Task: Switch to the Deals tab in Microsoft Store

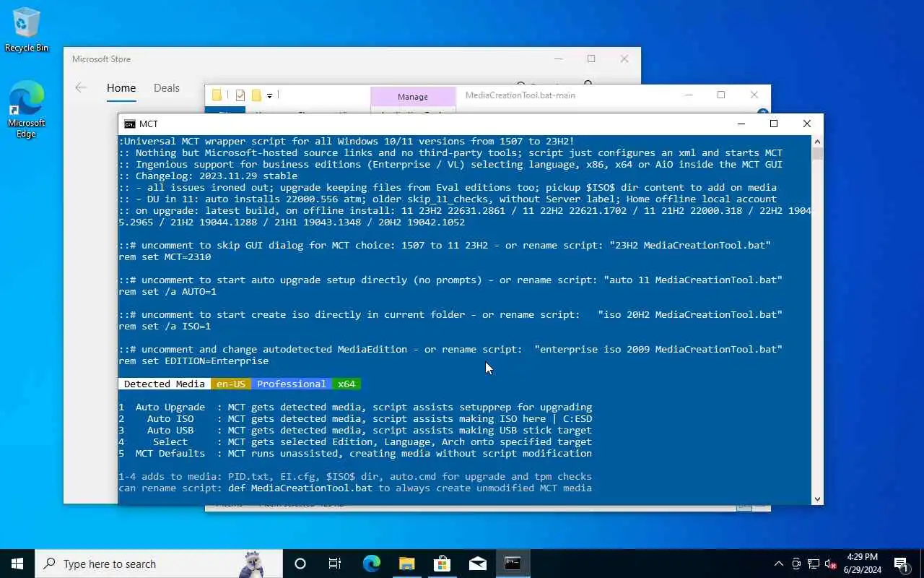Action: 166,88
